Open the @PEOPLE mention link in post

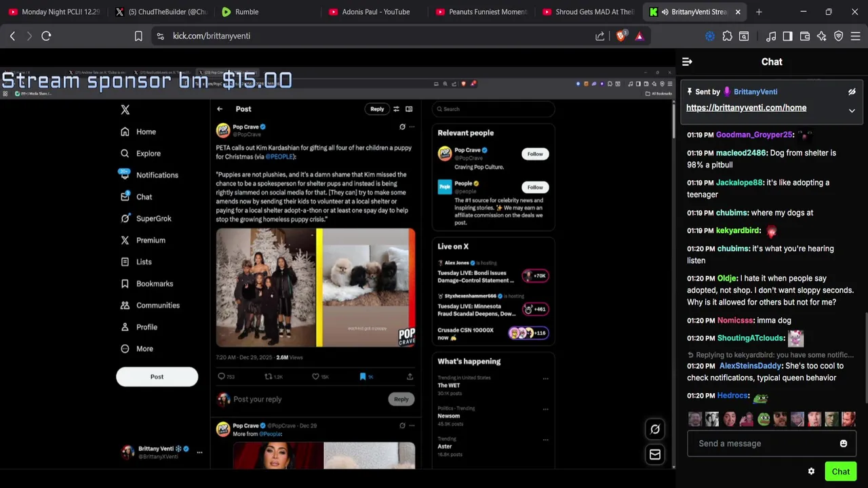coord(279,157)
